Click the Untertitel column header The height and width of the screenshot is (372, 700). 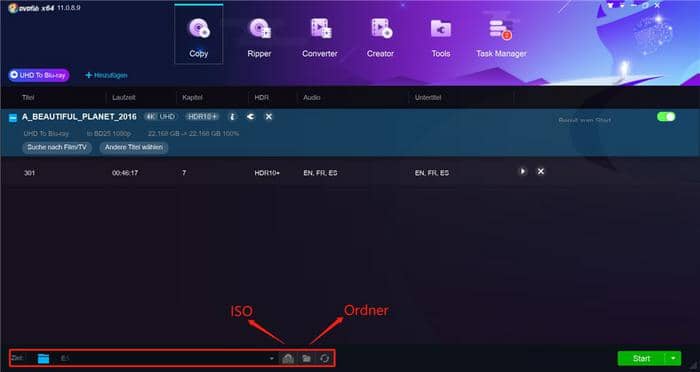coord(428,97)
